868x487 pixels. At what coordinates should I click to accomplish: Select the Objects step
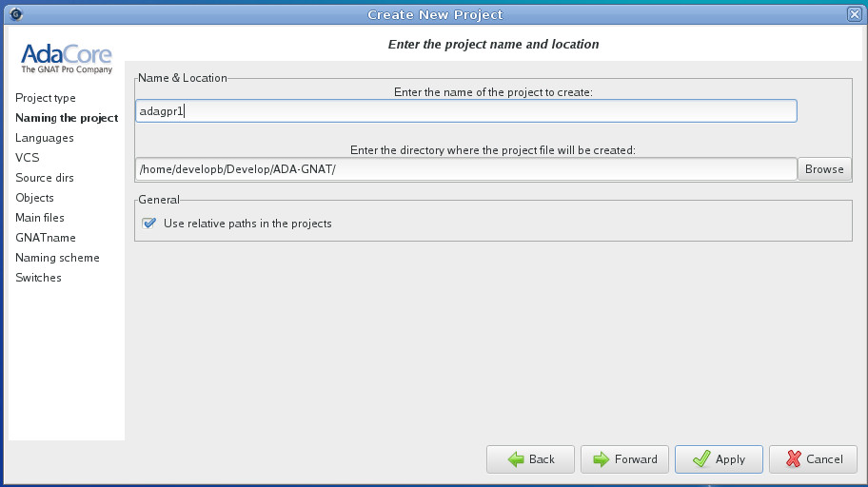click(35, 198)
